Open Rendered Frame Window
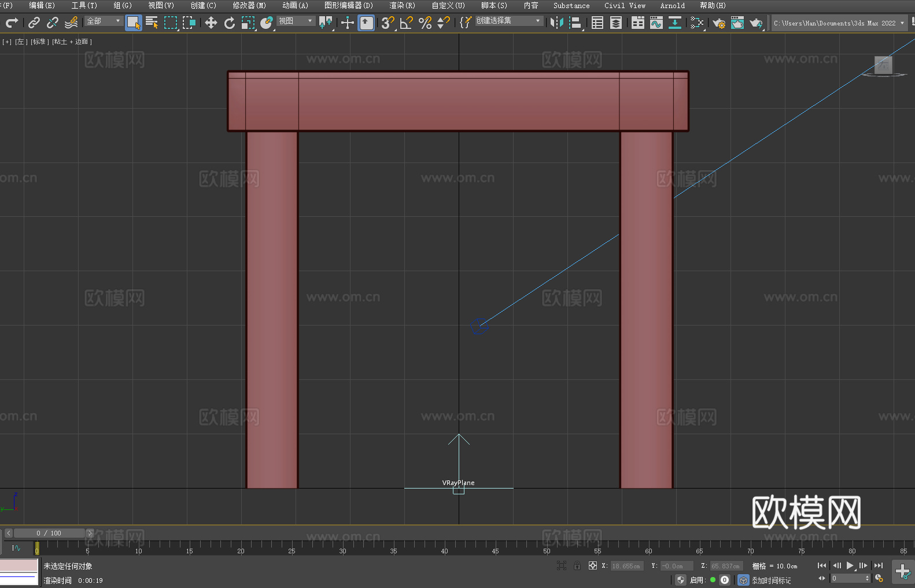 (x=737, y=23)
